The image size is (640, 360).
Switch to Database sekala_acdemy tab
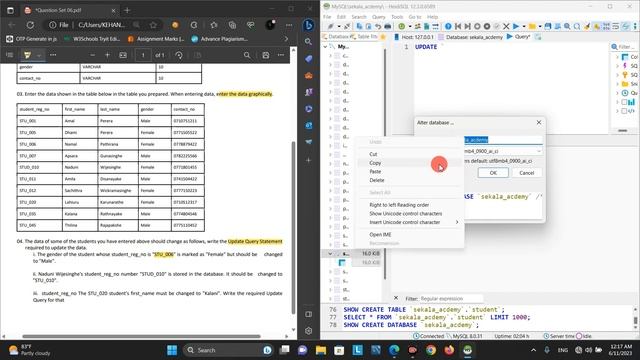(x=470, y=37)
